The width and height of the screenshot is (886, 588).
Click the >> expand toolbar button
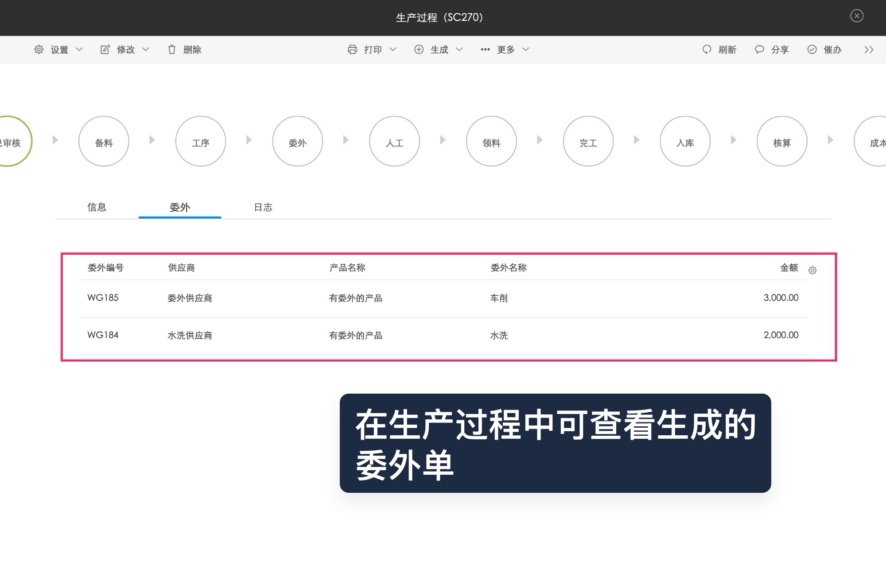869,50
